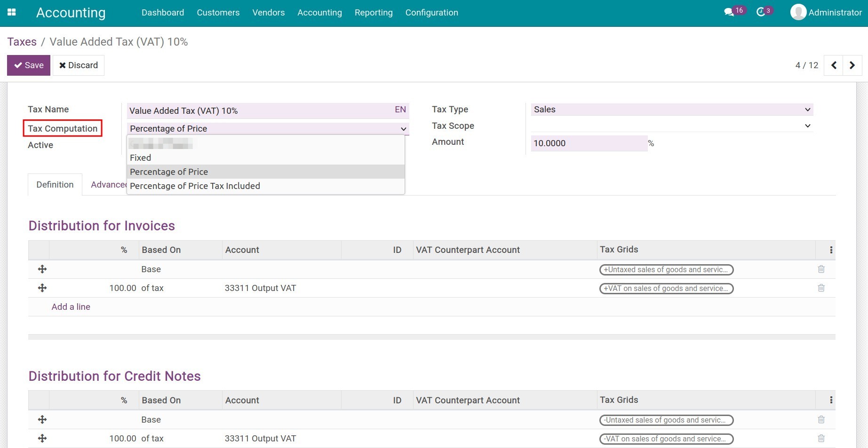Image resolution: width=868 pixels, height=448 pixels.
Task: Expand the Tax Type dropdown
Action: tap(672, 110)
